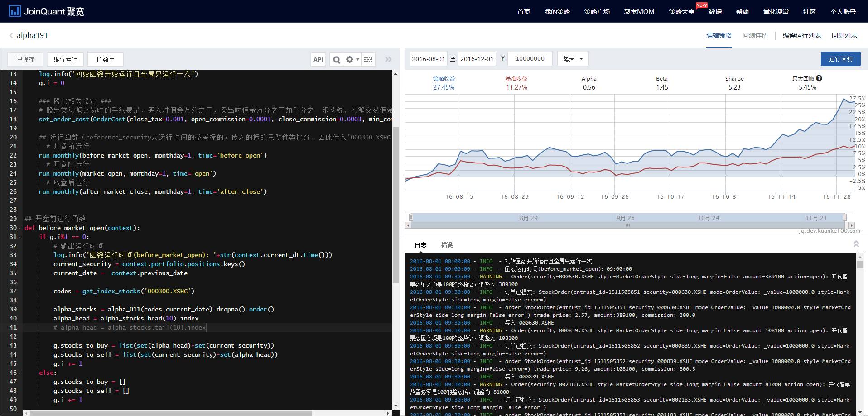Click chart range navigator bar
Viewport: 868px width, 416px height.
[x=628, y=218]
